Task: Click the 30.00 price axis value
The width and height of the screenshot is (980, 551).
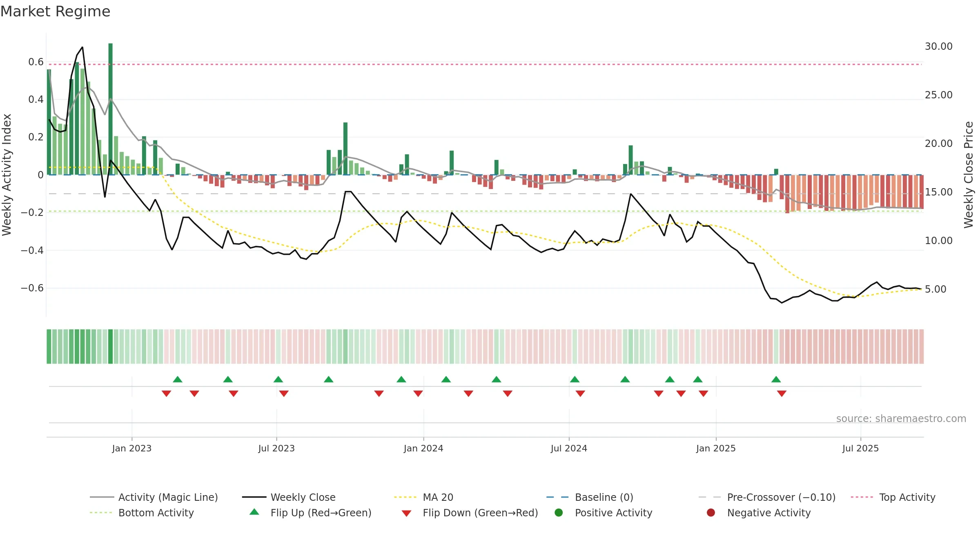Action: point(939,47)
